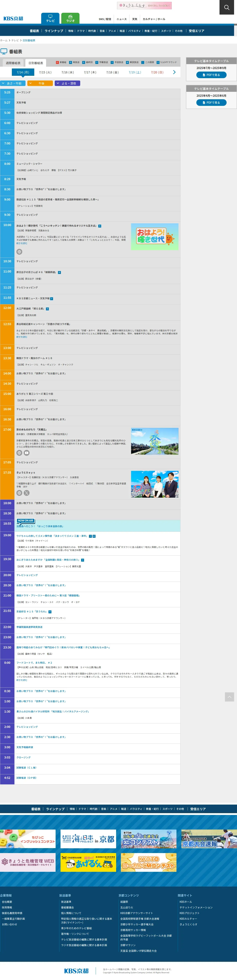237x980 pixels.
Task: Open the 会社概要 footer link
Action: tap(7, 902)
